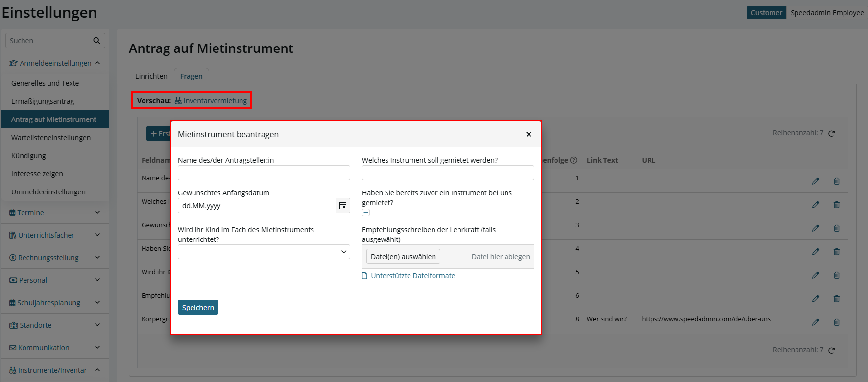This screenshot has width=868, height=382.
Task: Edit the row with Reihenfolge 3
Action: pyautogui.click(x=815, y=228)
